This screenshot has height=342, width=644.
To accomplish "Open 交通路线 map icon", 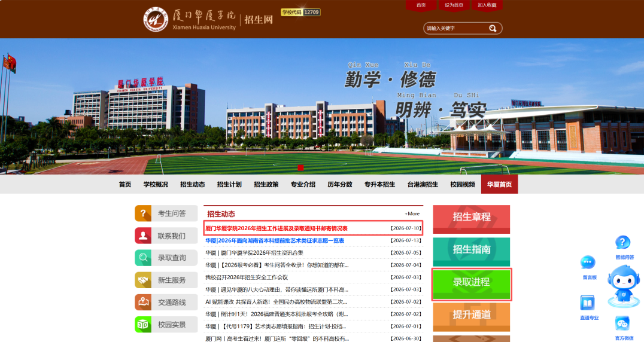I will [143, 302].
